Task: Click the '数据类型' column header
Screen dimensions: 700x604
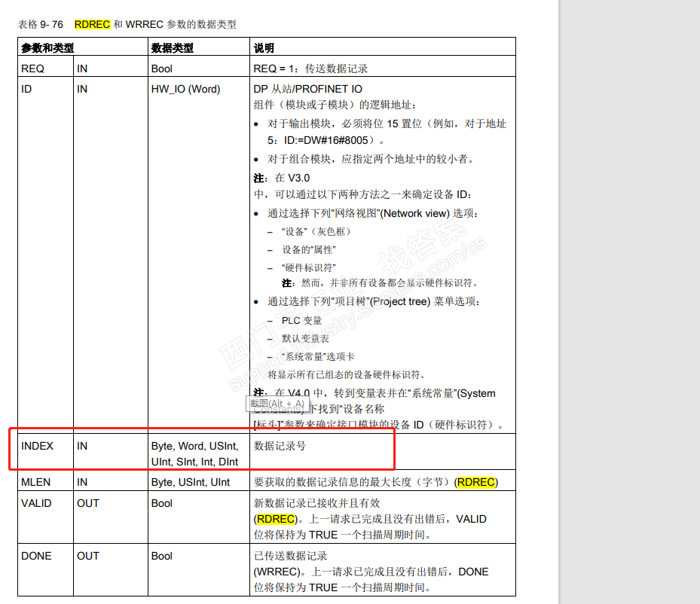Action: pyautogui.click(x=172, y=47)
